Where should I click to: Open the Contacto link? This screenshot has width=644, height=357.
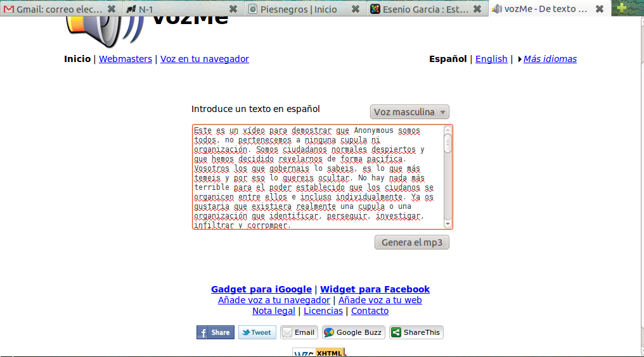370,311
